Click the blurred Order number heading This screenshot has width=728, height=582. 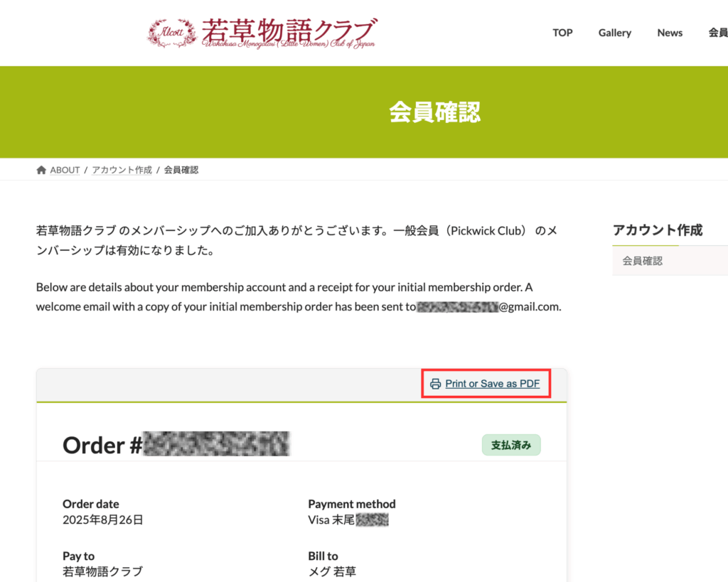pos(176,444)
